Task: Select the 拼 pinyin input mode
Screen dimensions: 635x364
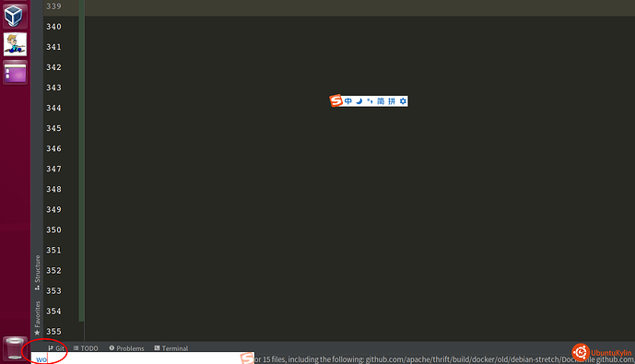Action: 392,101
